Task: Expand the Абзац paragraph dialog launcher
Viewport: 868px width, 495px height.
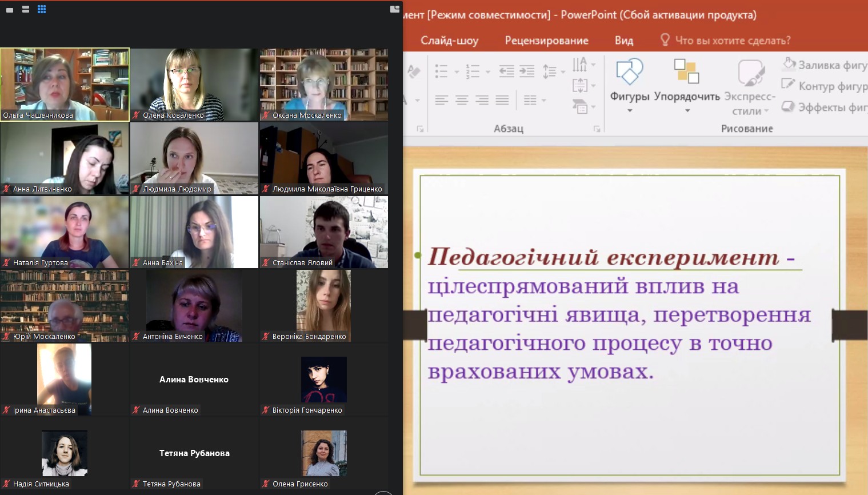Action: (x=597, y=129)
